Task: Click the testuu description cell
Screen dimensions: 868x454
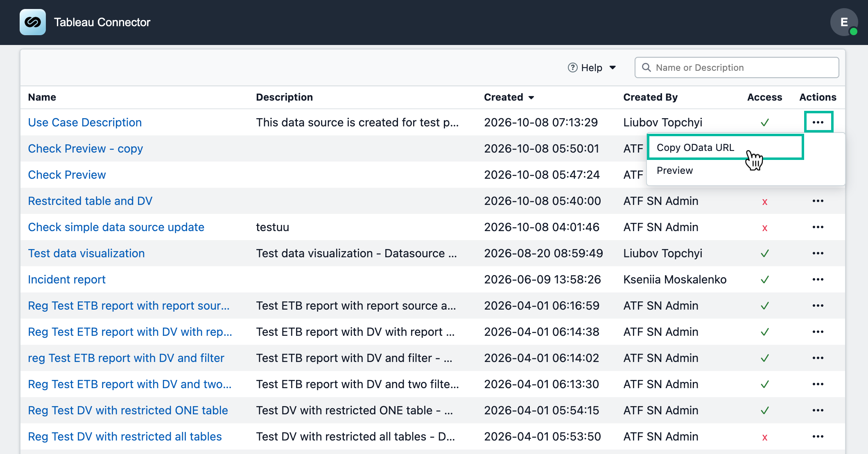Action: click(x=273, y=227)
